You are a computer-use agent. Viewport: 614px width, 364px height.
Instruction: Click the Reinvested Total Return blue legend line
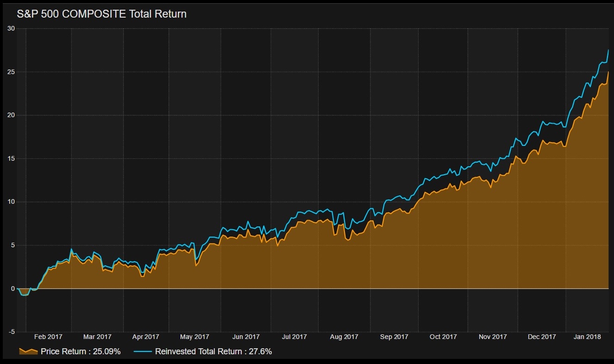point(143,351)
